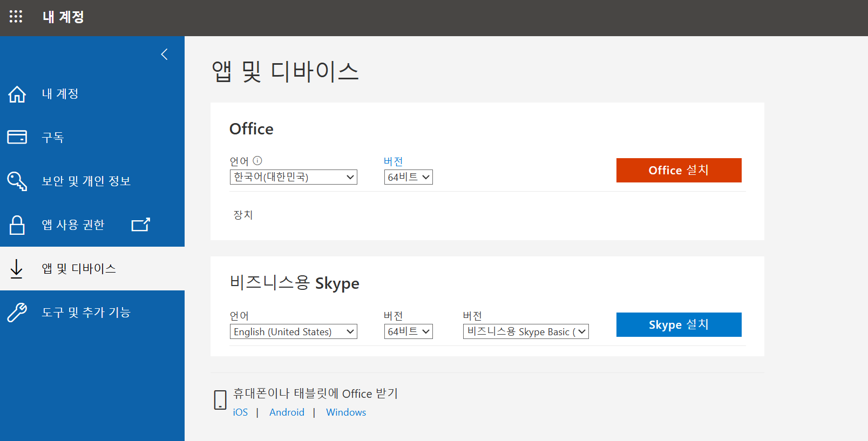Click the key search icon for 보안 및 개인 정보
This screenshot has width=868, height=441.
click(x=17, y=181)
